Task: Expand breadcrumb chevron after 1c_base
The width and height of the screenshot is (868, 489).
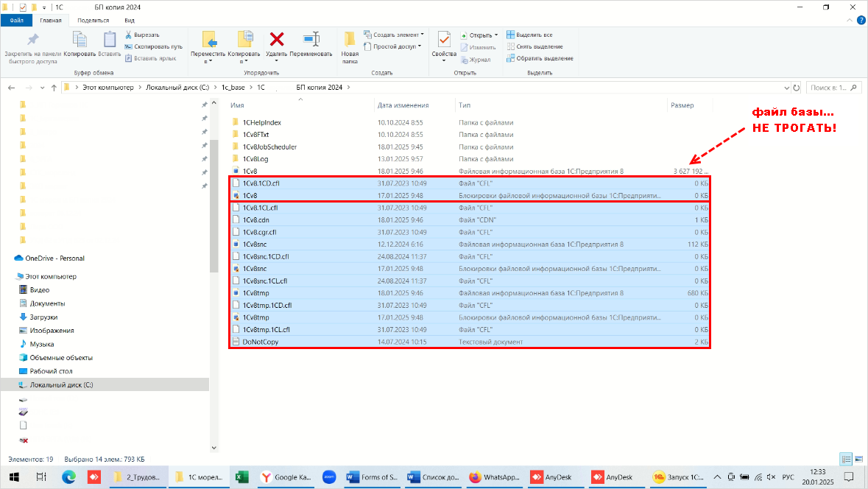Action: click(251, 88)
